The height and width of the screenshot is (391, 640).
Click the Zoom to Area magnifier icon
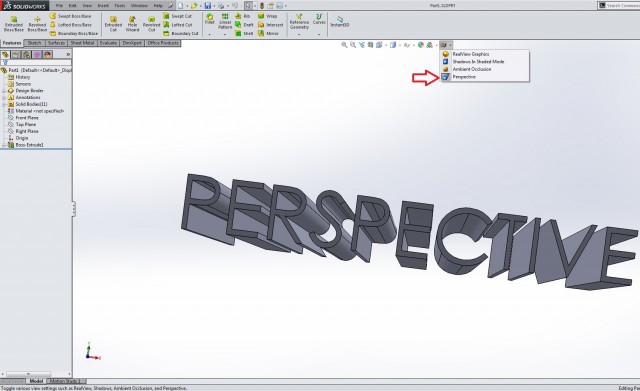[353, 45]
